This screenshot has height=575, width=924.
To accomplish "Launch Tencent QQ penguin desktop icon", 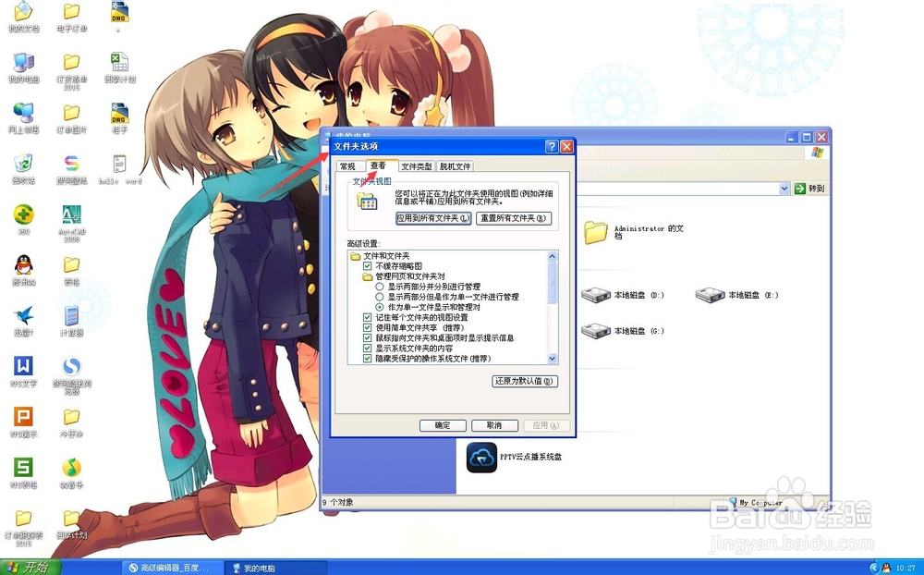I will pos(24,270).
